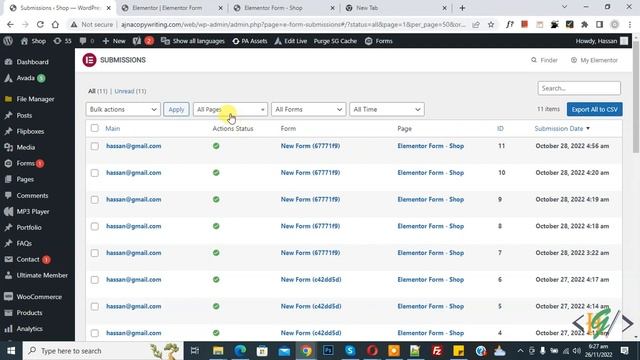Select the checkbox for submission ID 7
Image resolution: width=640 pixels, height=360 pixels.
point(95,253)
